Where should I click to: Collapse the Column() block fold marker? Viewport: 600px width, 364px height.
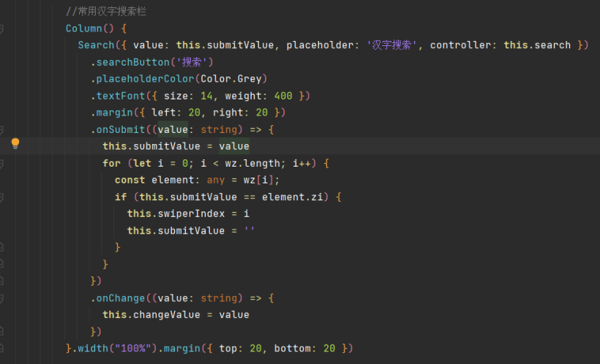tap(1, 29)
